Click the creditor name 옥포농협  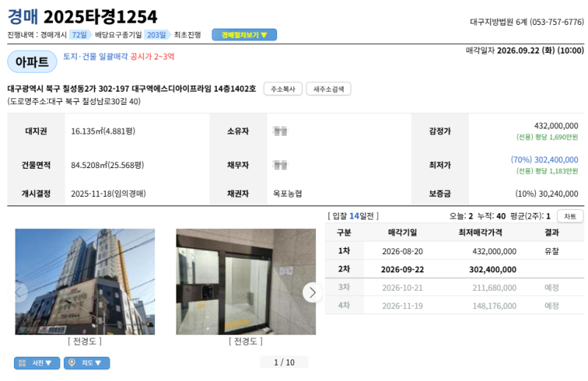point(287,194)
